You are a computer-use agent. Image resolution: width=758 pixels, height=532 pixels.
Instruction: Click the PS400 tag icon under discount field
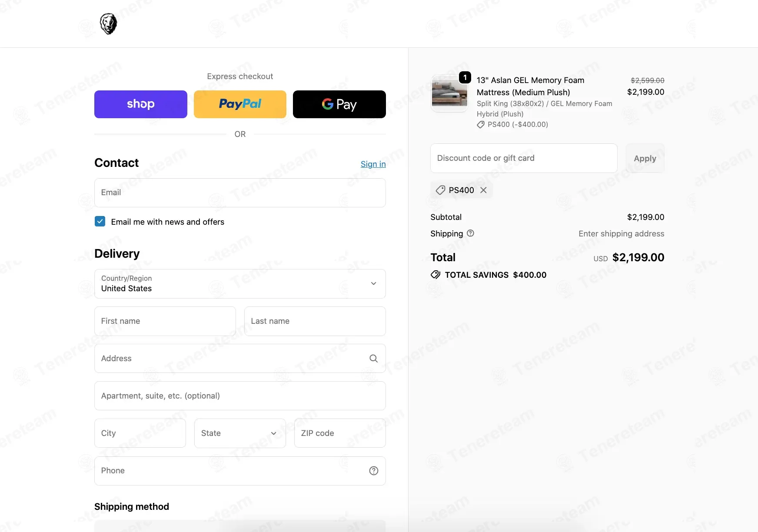[441, 190]
